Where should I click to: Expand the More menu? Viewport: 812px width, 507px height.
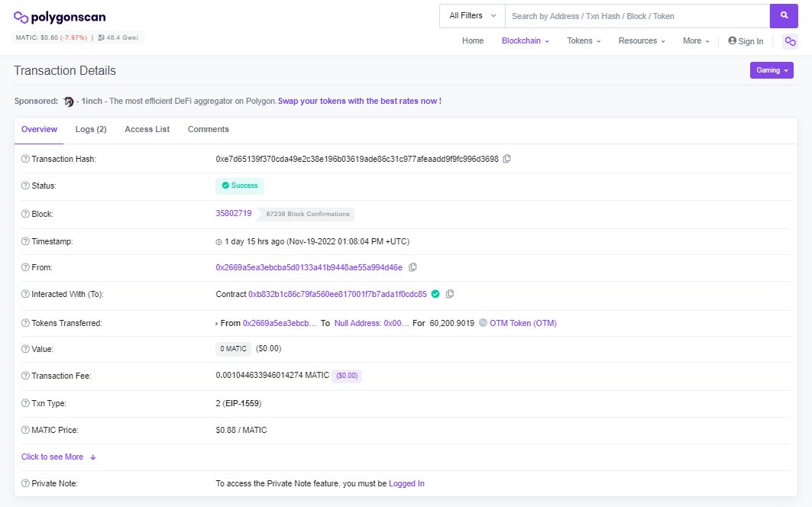click(x=696, y=41)
